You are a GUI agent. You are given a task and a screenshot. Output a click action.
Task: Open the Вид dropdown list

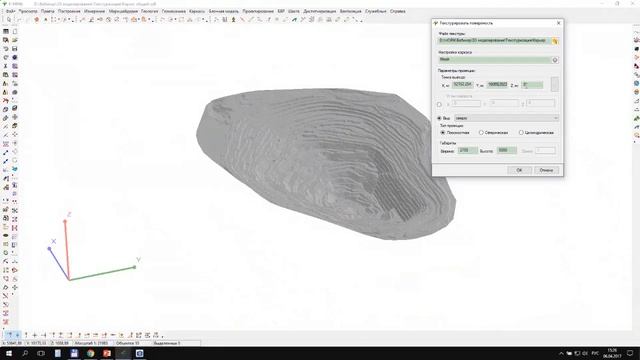click(507, 118)
